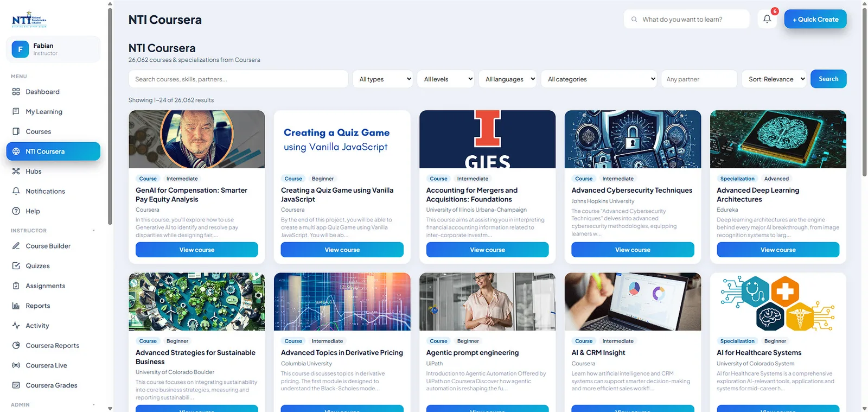Image resolution: width=868 pixels, height=412 pixels.
Task: View course Creating a Quiz Game
Action: [x=342, y=250]
